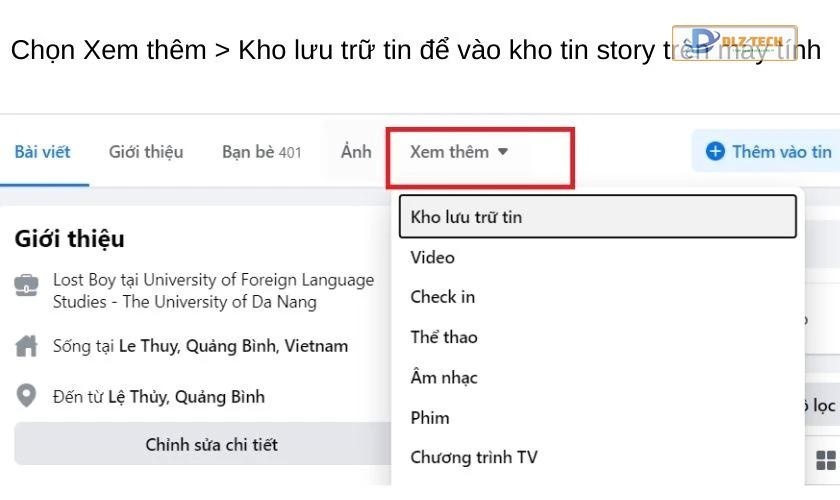
Task: Click the grid view icon at bottom right
Action: click(826, 460)
